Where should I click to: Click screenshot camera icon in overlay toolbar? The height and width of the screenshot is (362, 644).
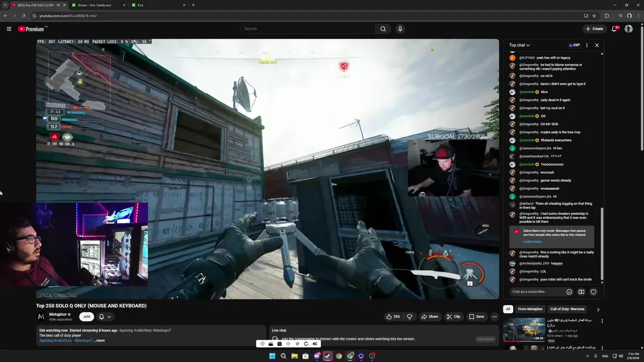[279, 344]
